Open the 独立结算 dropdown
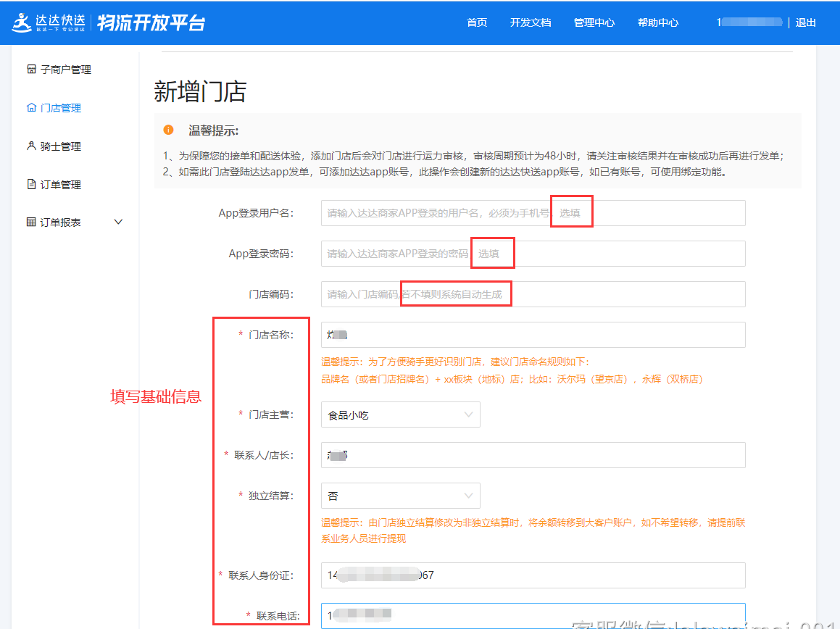This screenshot has height=629, width=840. [x=400, y=496]
